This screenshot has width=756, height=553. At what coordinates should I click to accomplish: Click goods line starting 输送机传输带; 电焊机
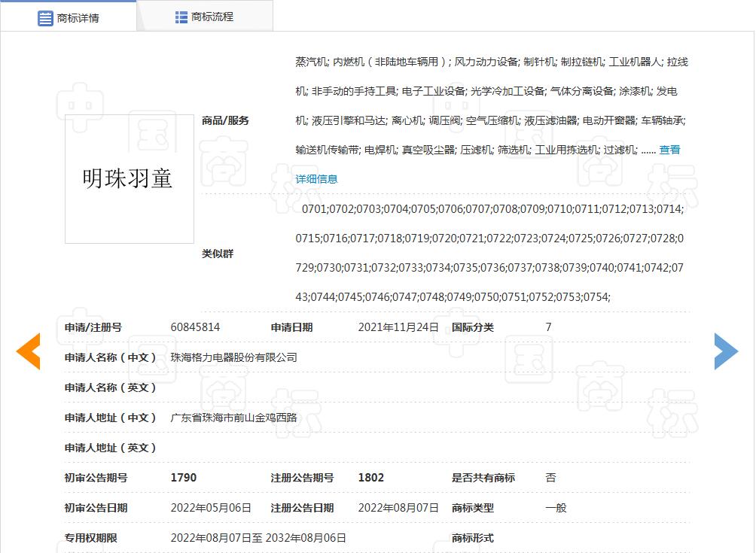(475, 150)
